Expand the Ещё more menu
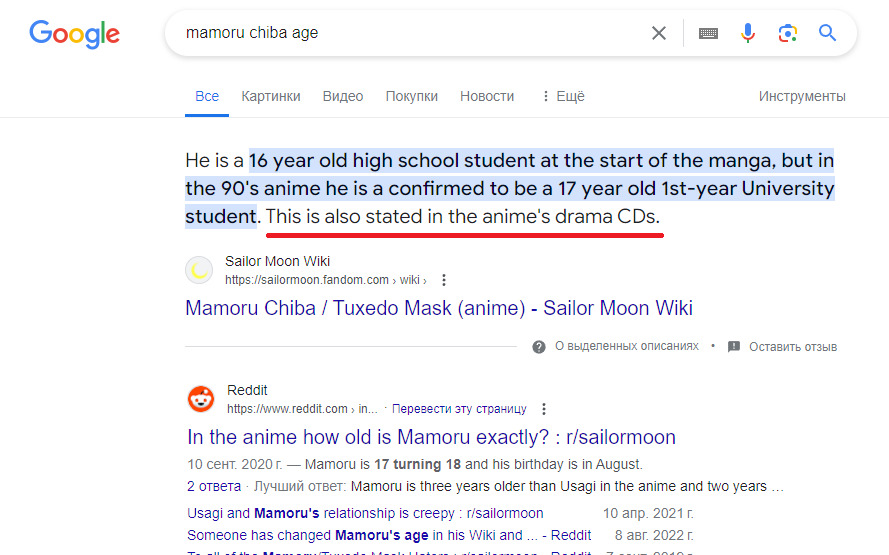This screenshot has height=555, width=889. (x=562, y=96)
